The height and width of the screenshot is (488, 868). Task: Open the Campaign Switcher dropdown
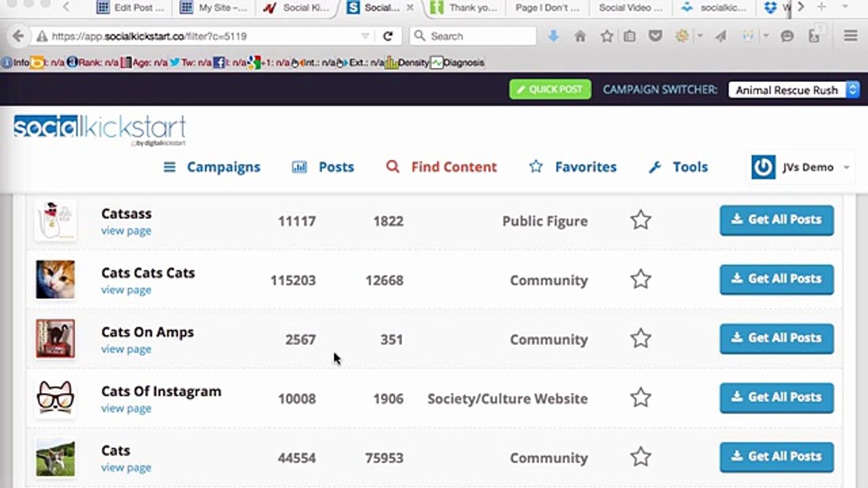(794, 89)
